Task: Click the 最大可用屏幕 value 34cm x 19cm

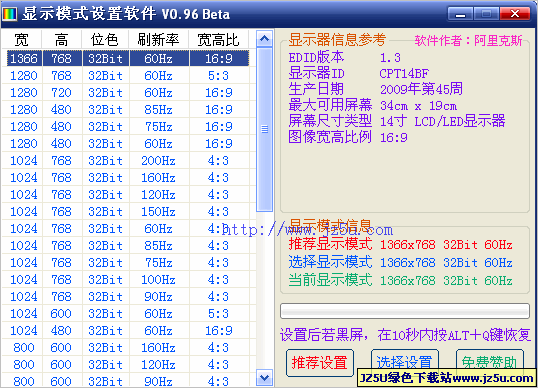Action: pos(419,106)
